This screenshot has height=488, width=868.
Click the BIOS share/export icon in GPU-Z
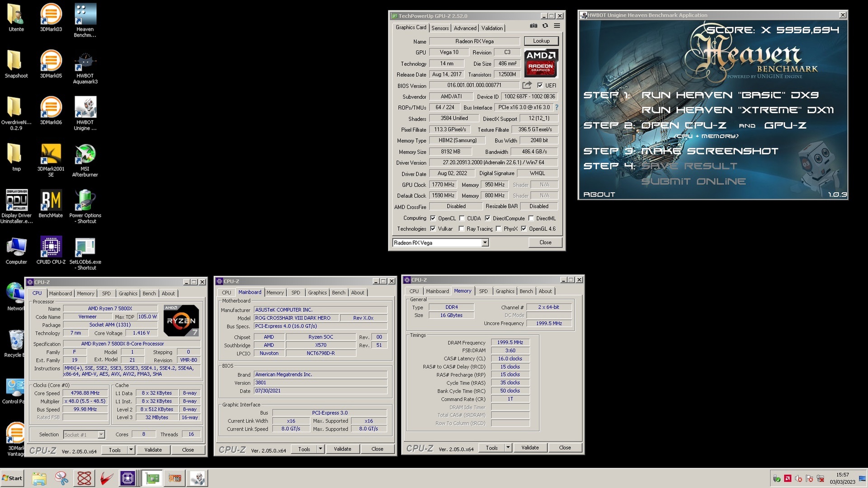[x=527, y=85]
